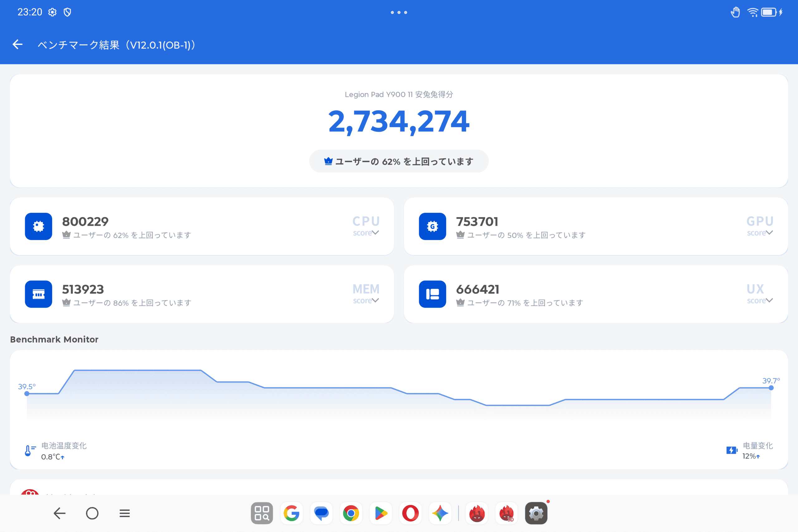798x532 pixels.
Task: Open AnTuTu Benchmark from the dock
Action: click(477, 513)
